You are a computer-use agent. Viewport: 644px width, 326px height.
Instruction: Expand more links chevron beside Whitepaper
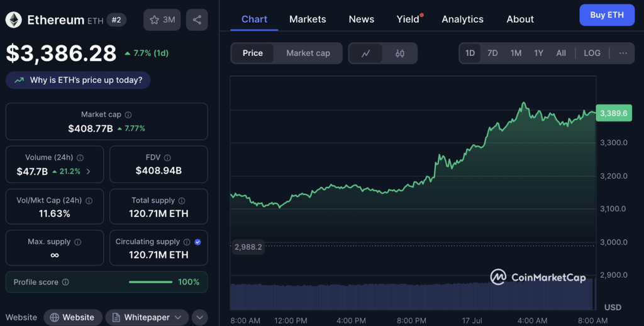[199, 317]
